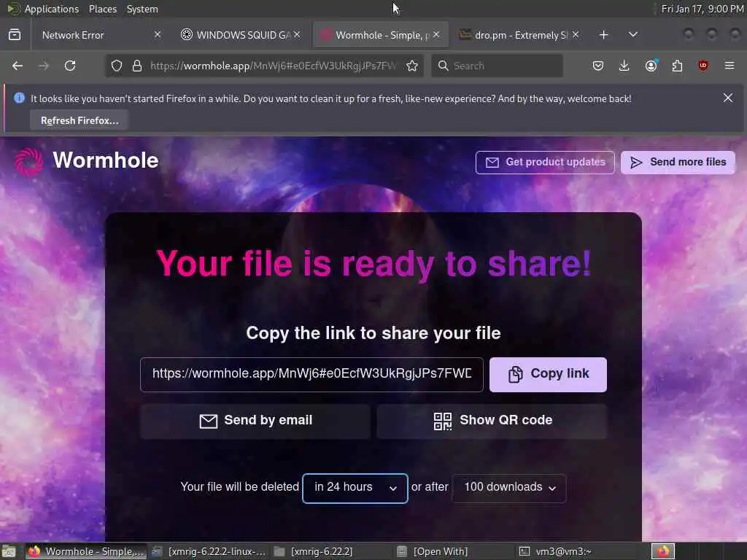Switch to the dro.pm tab
747x560 pixels.
519,35
